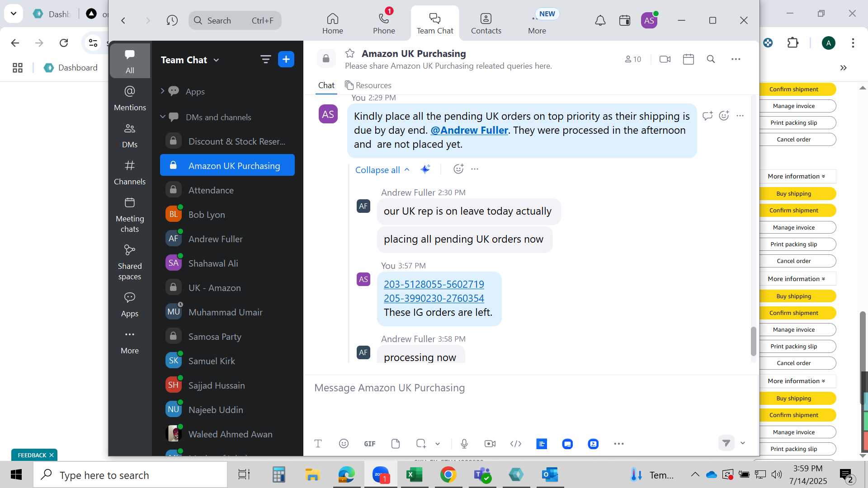868x488 pixels.
Task: Click chat scrollbar thumb
Action: pos(753,341)
